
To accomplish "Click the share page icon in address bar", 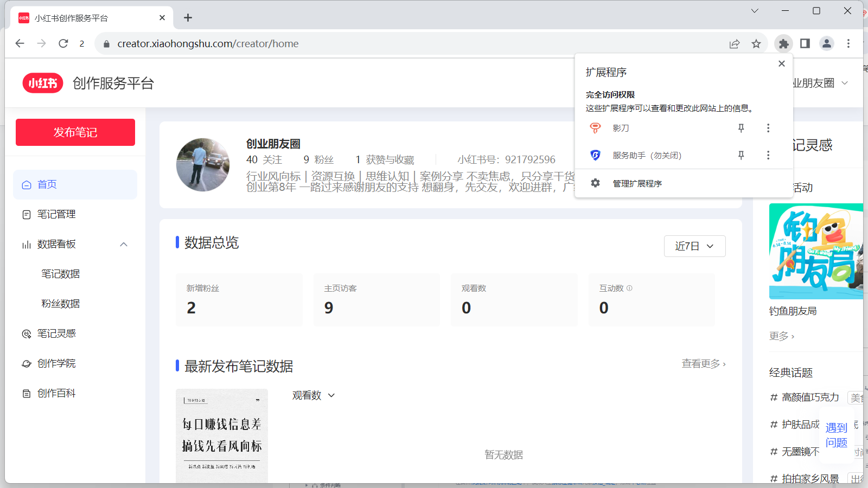I will pos(735,44).
